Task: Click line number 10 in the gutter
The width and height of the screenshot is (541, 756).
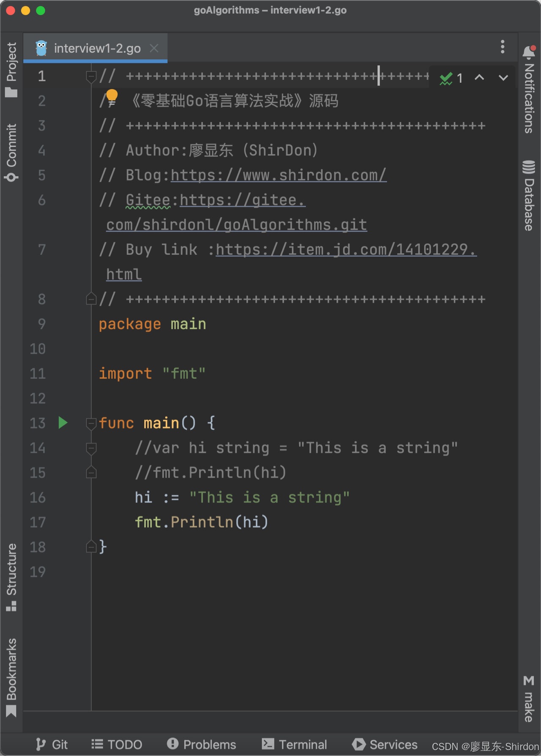Action: (38, 349)
